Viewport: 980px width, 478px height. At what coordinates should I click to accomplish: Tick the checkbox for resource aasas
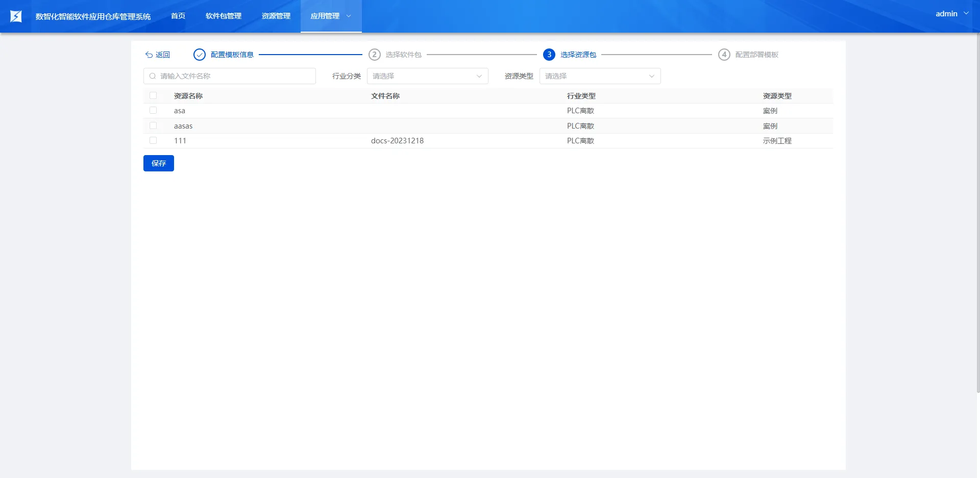click(x=153, y=125)
